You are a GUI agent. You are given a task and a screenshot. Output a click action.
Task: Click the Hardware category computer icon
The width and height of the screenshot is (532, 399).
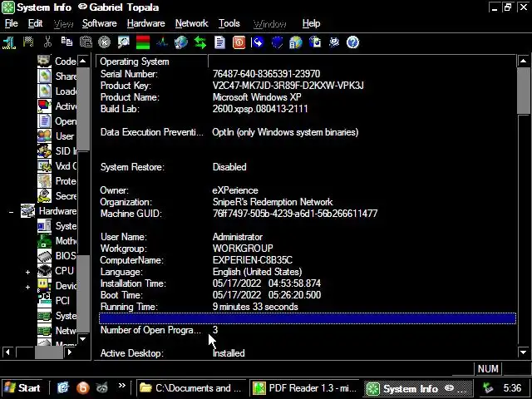click(x=27, y=210)
